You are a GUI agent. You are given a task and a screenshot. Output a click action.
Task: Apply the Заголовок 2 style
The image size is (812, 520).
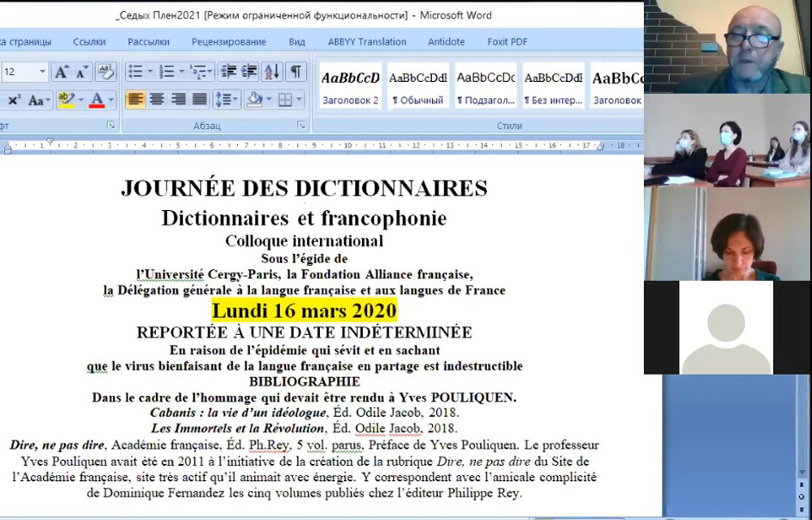(x=350, y=86)
